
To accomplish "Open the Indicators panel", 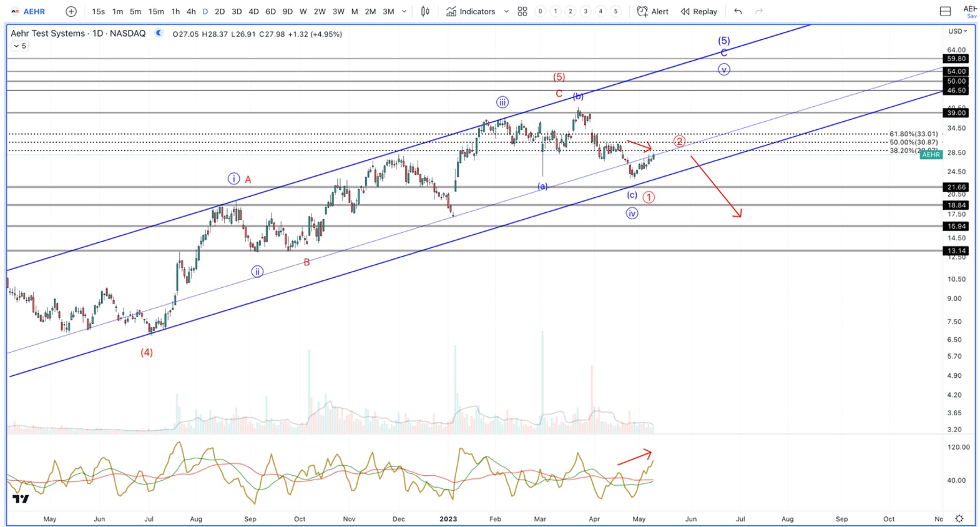I will 471,11.
